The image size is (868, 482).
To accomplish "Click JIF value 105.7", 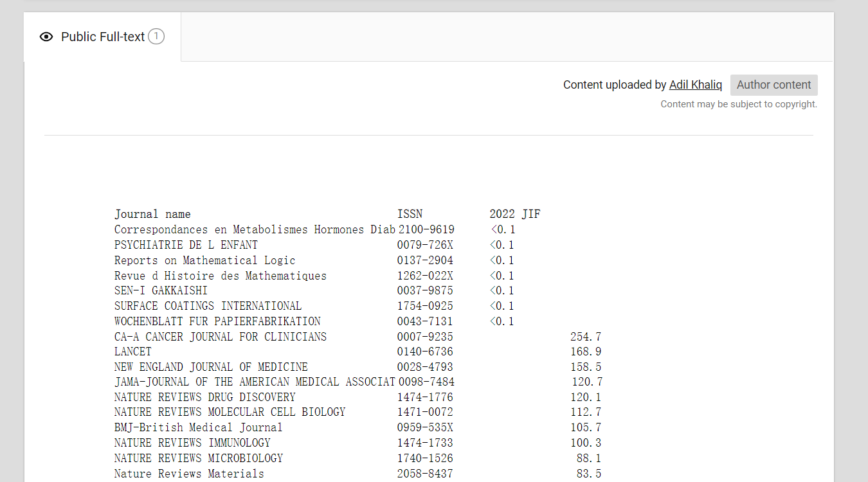I will (x=586, y=427).
